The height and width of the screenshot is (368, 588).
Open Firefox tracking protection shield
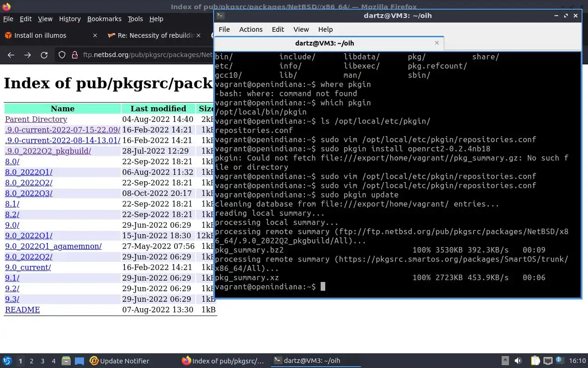tap(62, 55)
